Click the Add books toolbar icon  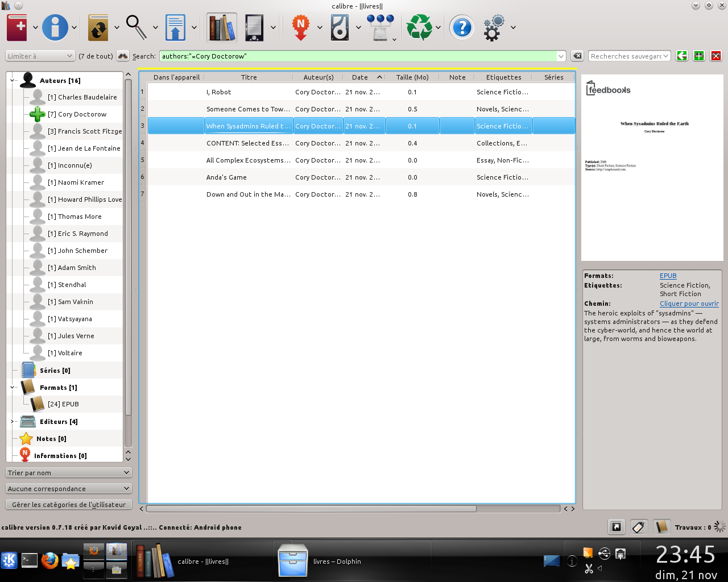click(17, 27)
